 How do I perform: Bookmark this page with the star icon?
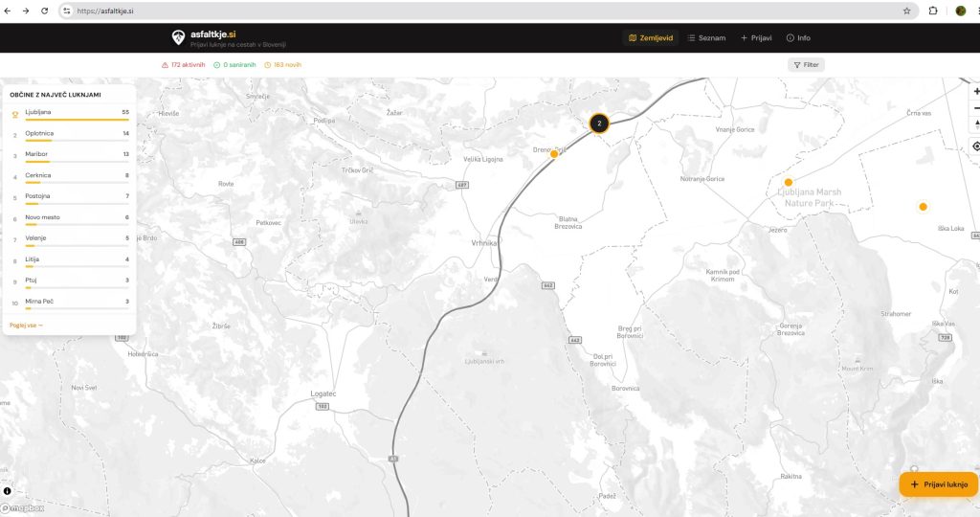pos(906,11)
